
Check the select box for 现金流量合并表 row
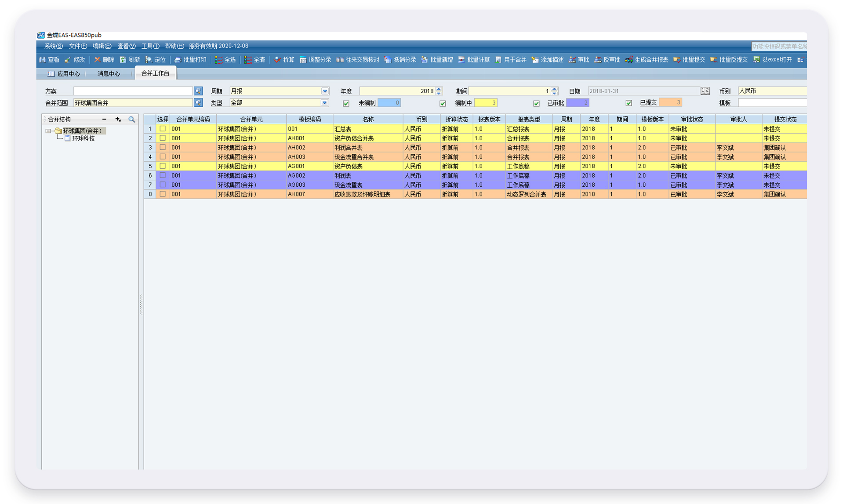(163, 156)
